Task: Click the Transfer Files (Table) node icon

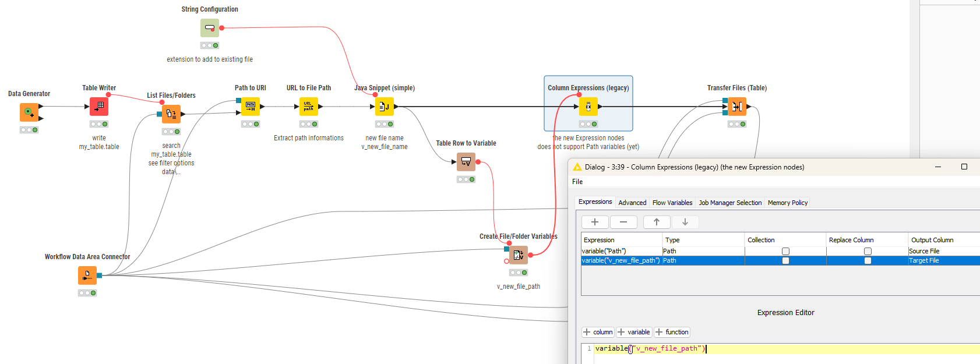Action: pyautogui.click(x=737, y=107)
